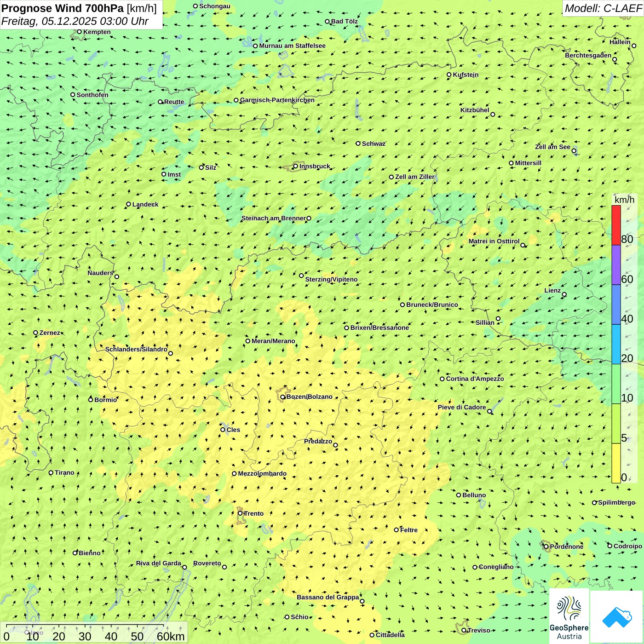644x644 pixels.
Task: Click the blue cloud logo icon
Action: (616, 617)
